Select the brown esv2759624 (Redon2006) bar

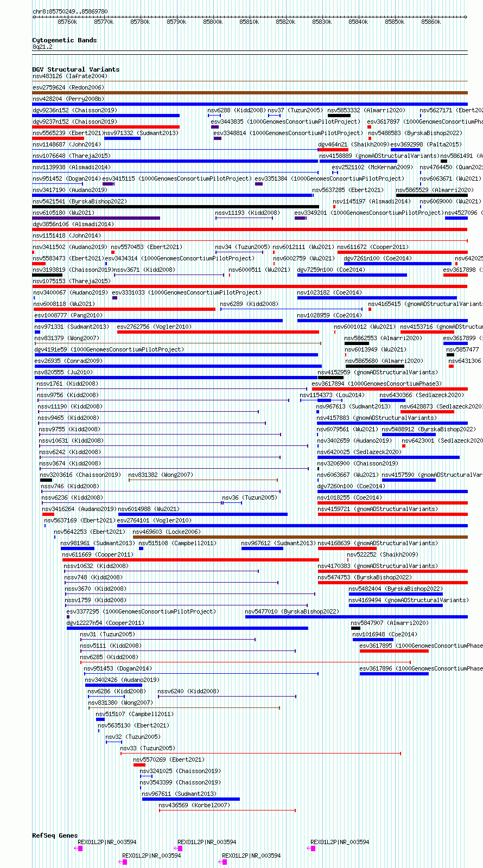click(x=250, y=93)
